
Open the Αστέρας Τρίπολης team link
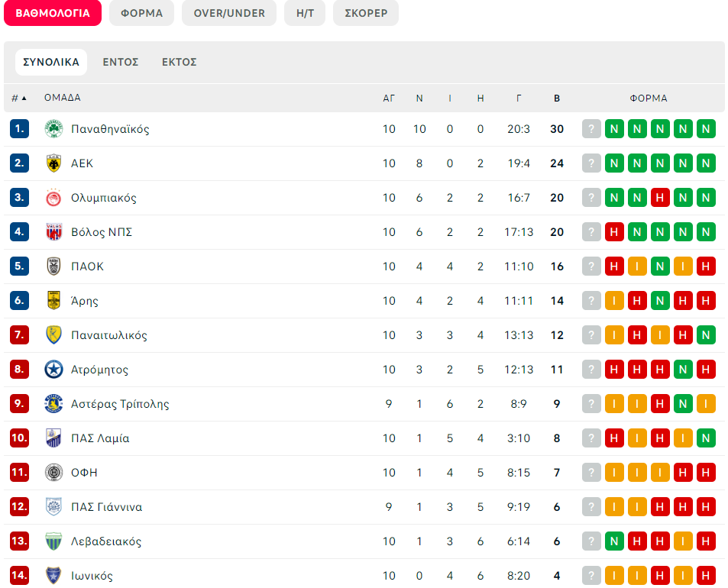[x=120, y=404]
